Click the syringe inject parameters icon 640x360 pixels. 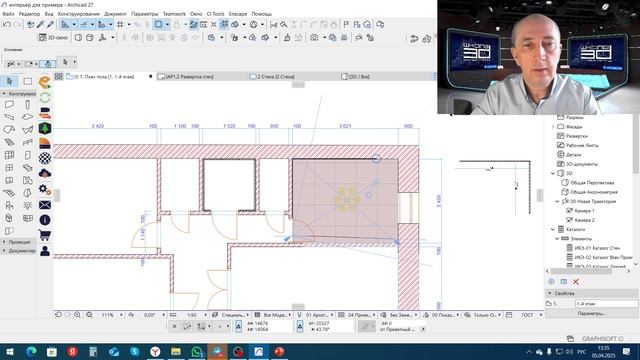pos(51,24)
